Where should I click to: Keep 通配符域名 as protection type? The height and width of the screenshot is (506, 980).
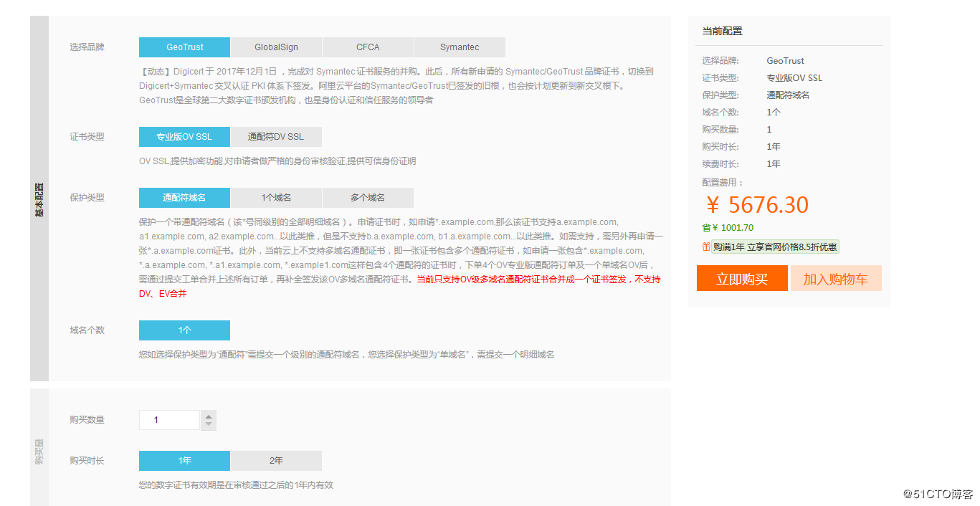coord(184,197)
